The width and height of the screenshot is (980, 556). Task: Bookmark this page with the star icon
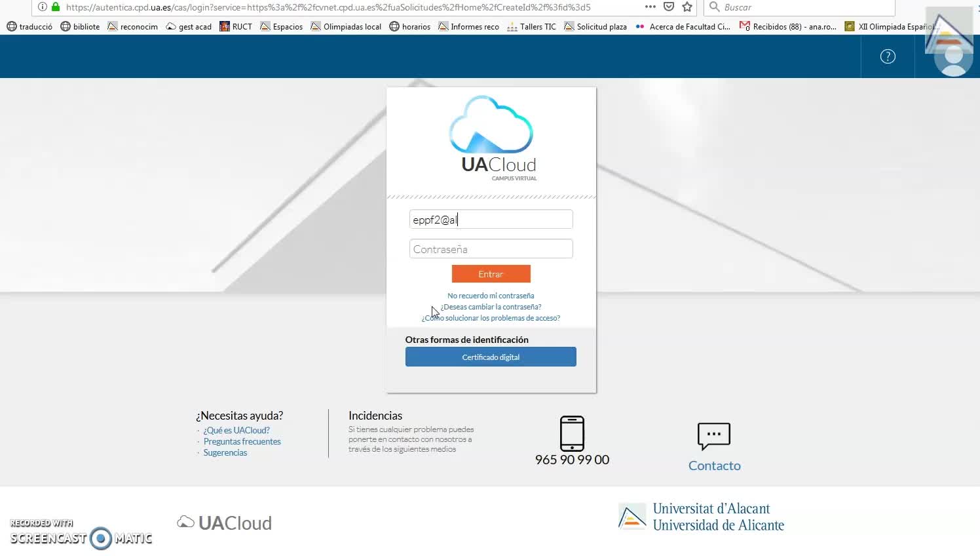pos(687,7)
